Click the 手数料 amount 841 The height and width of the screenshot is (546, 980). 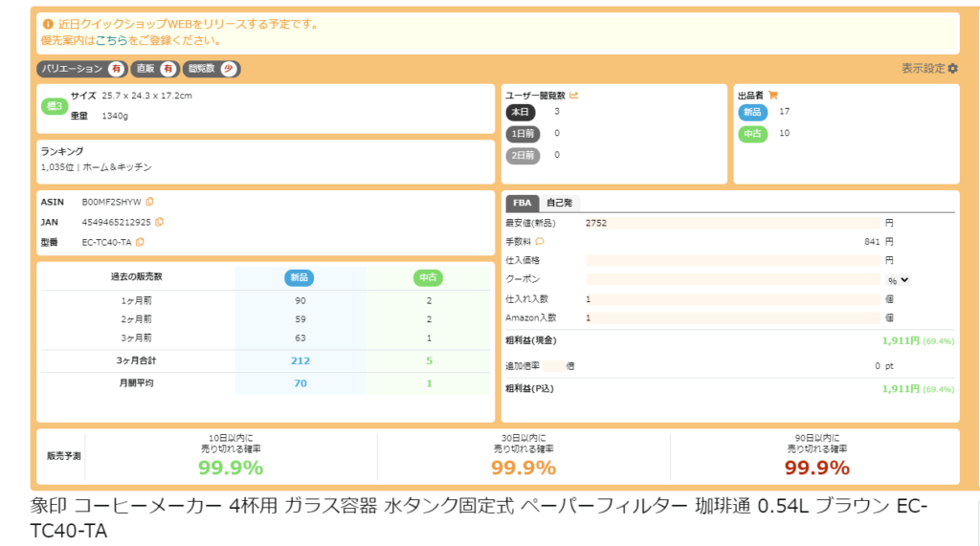coord(872,241)
